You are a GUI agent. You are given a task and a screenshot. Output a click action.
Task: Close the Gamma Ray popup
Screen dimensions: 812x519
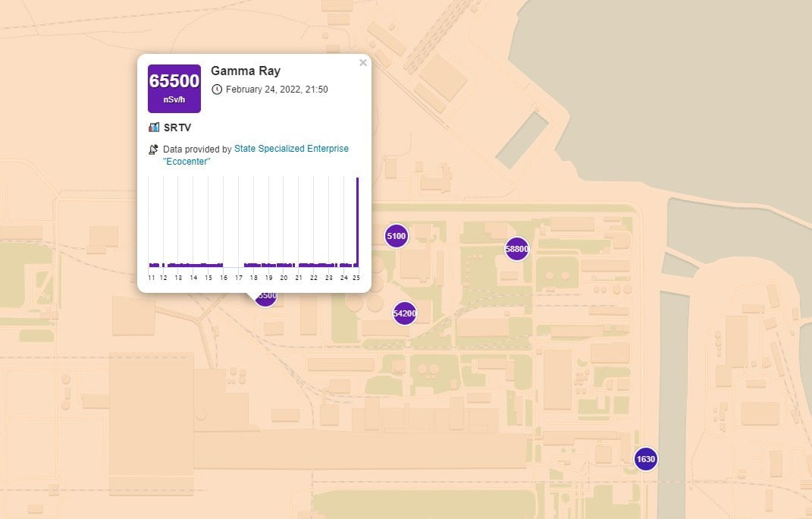coord(363,63)
